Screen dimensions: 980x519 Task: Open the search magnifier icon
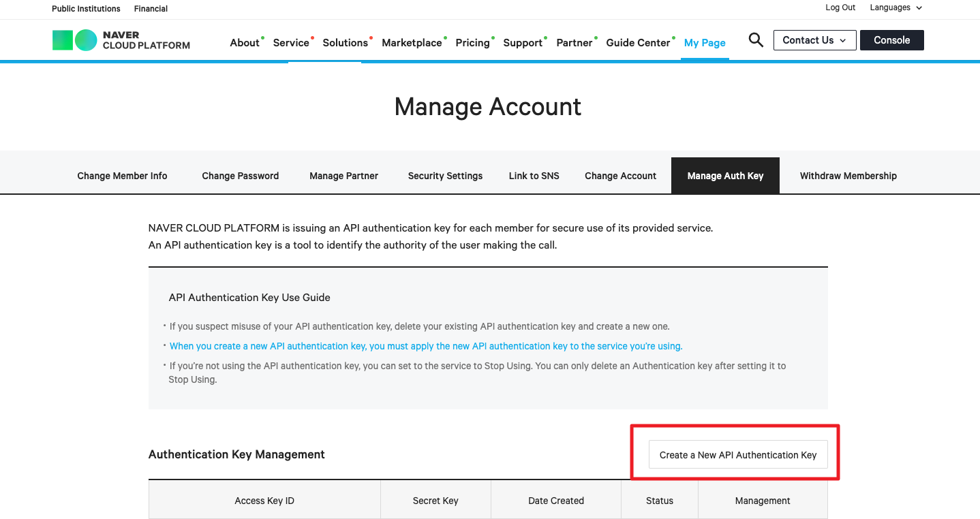tap(756, 40)
